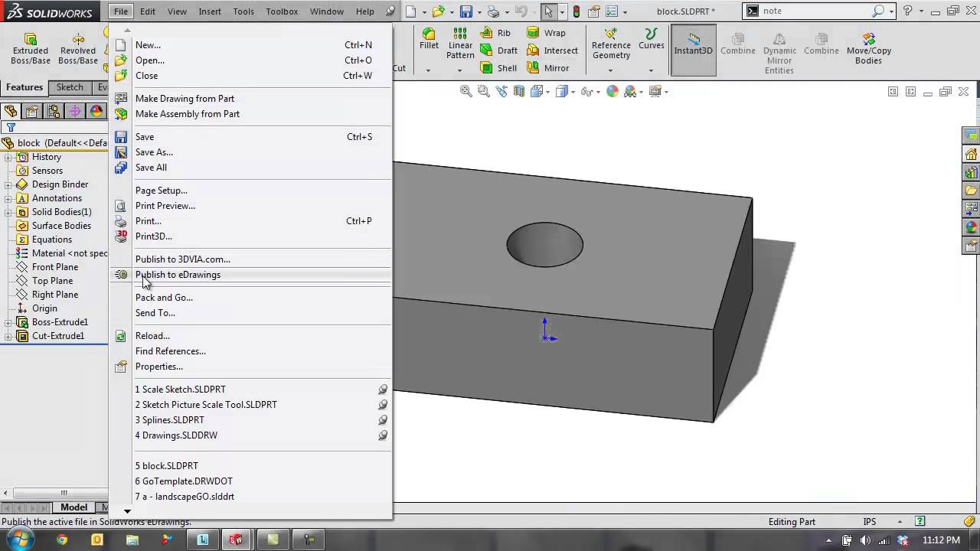The image size is (980, 551).
Task: Open the Edit Appearance color ball icon
Action: click(x=612, y=91)
